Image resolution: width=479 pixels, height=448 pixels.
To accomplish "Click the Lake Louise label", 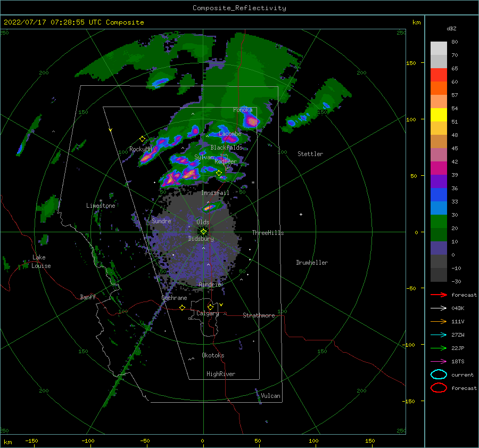I will click(x=41, y=262).
